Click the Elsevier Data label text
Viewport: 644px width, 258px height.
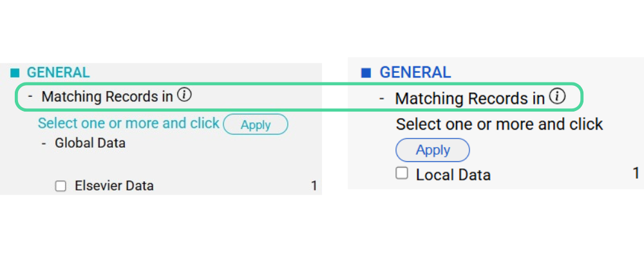(114, 186)
